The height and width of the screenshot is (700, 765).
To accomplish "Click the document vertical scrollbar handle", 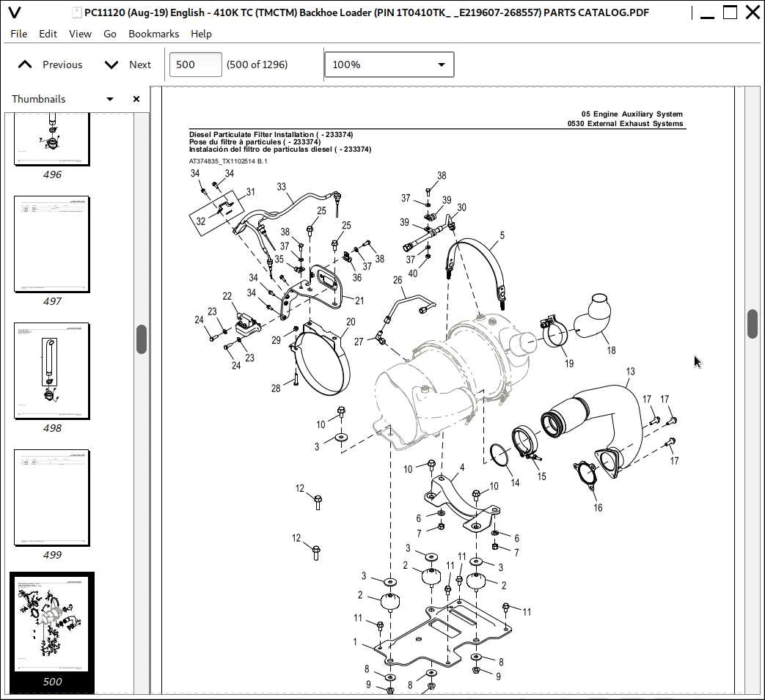I will pos(753,323).
